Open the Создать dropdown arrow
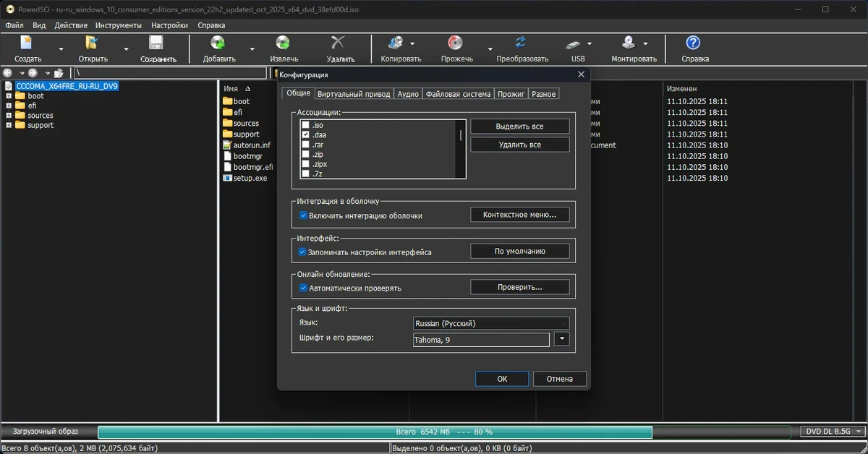Viewport: 868px width, 454px height. pos(61,49)
